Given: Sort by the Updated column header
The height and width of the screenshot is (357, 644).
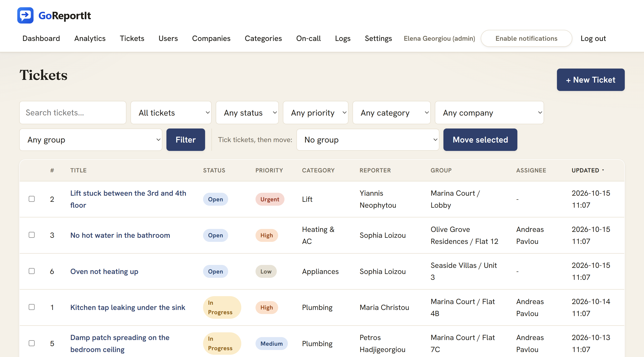Looking at the screenshot, I should pos(587,170).
